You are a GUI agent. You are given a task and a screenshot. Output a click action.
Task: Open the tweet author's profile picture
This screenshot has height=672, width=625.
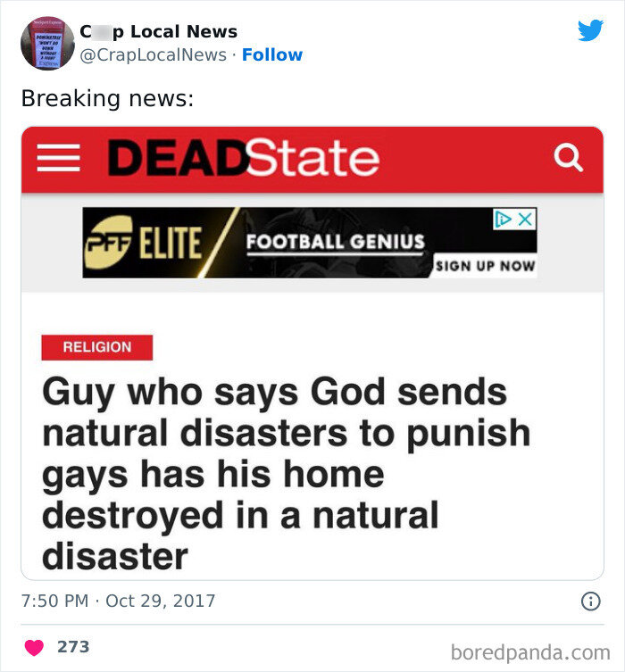click(x=46, y=43)
